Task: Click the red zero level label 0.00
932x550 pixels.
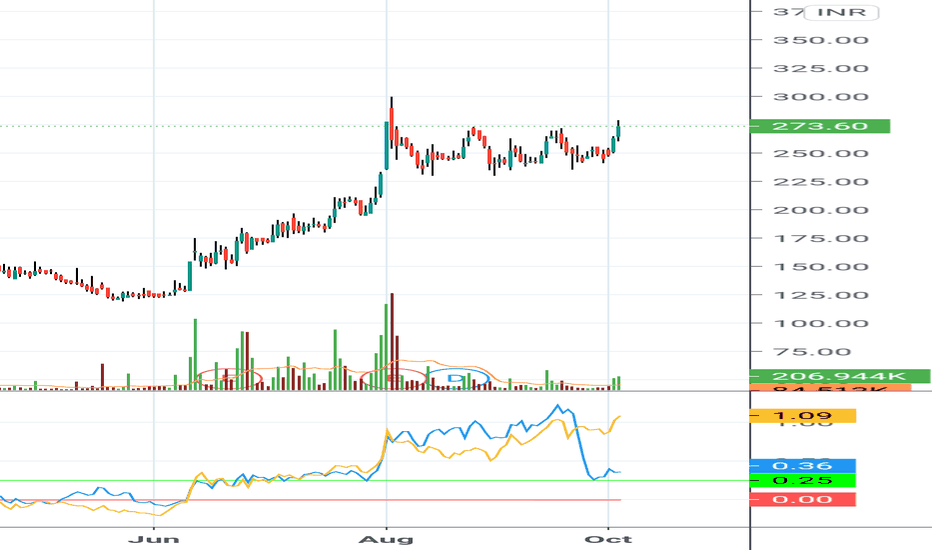Action: pyautogui.click(x=802, y=499)
